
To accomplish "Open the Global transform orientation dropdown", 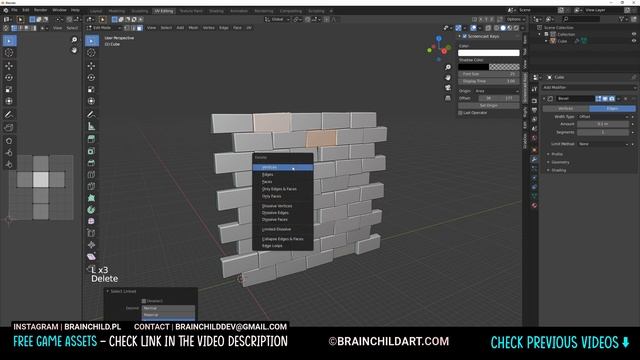I will point(277,19).
